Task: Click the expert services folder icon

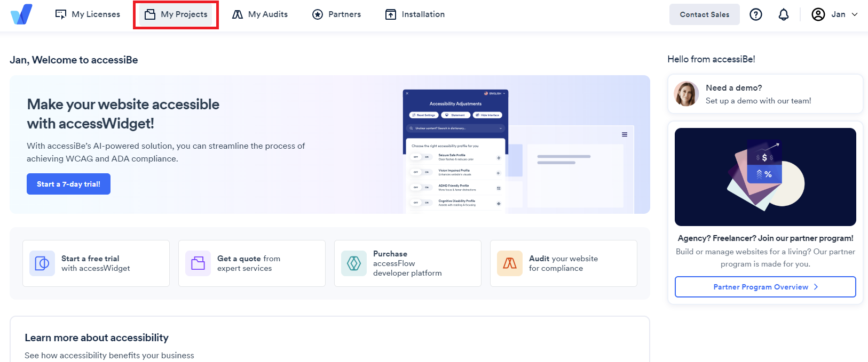Action: (x=198, y=263)
